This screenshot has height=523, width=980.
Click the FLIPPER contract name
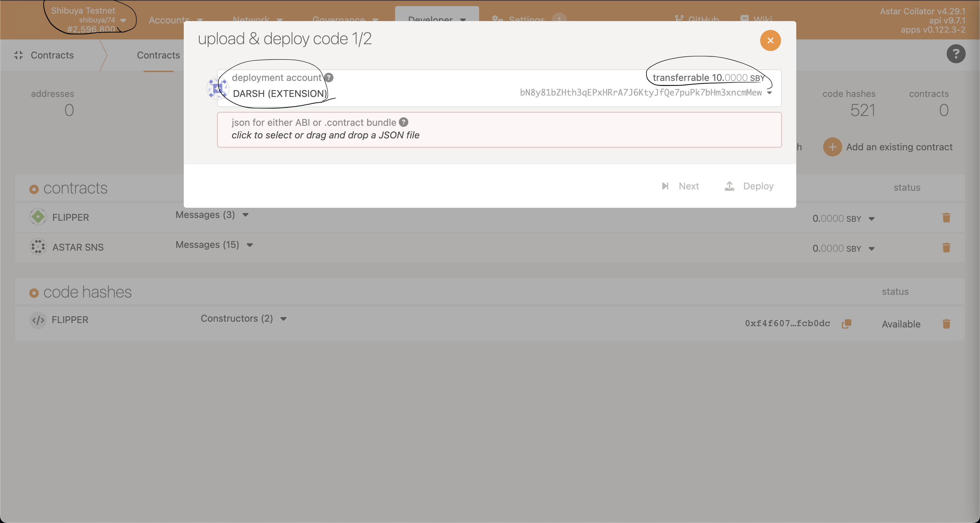click(70, 217)
